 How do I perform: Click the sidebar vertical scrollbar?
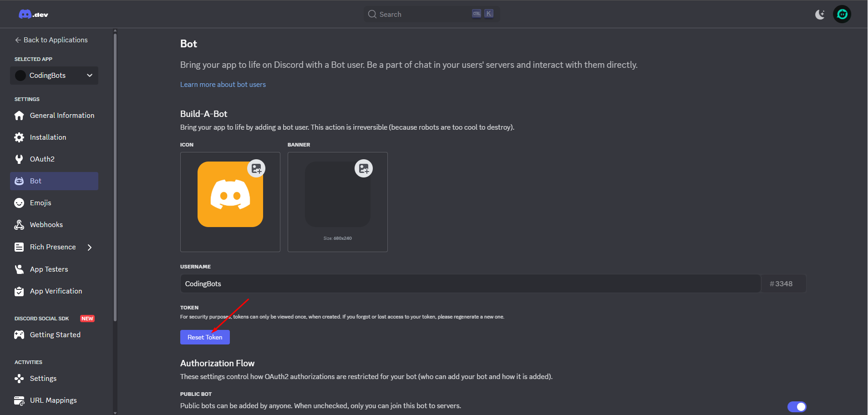coord(115,177)
